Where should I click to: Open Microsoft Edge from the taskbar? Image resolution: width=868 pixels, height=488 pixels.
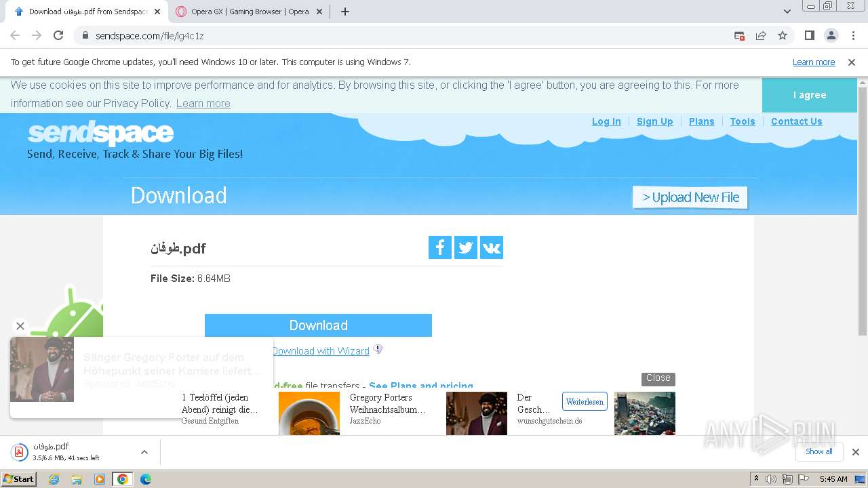tap(145, 479)
